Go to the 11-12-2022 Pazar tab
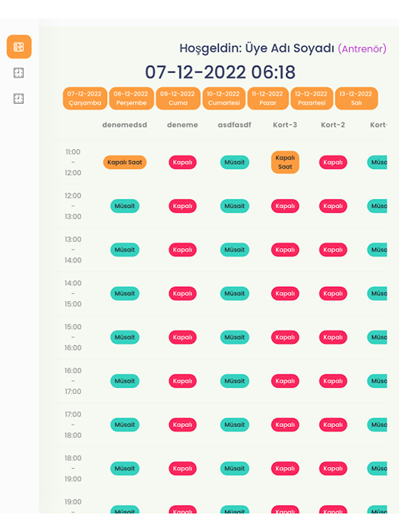Screen dimensions: 399x532 267,98
